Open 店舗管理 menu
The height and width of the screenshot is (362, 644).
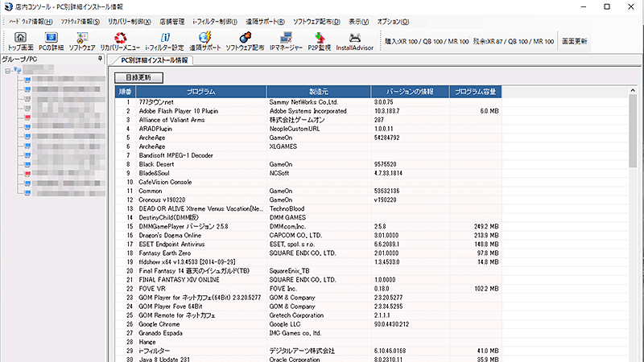point(171,22)
